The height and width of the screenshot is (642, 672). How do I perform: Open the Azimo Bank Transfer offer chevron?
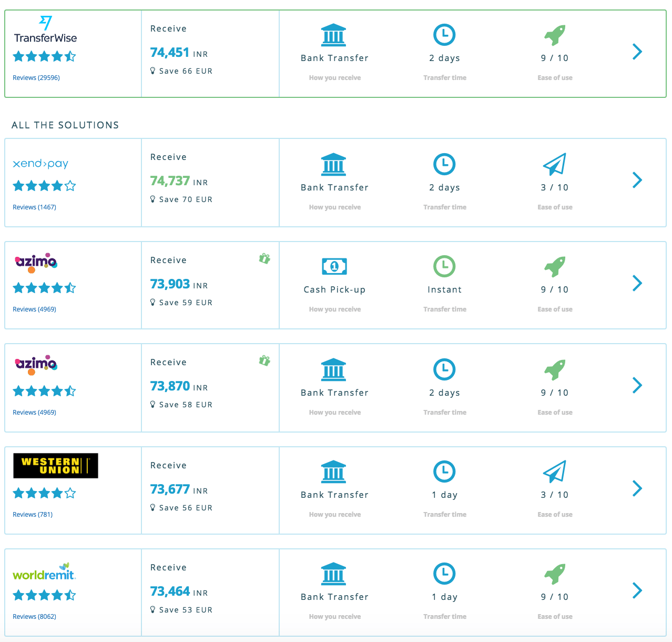[637, 385]
